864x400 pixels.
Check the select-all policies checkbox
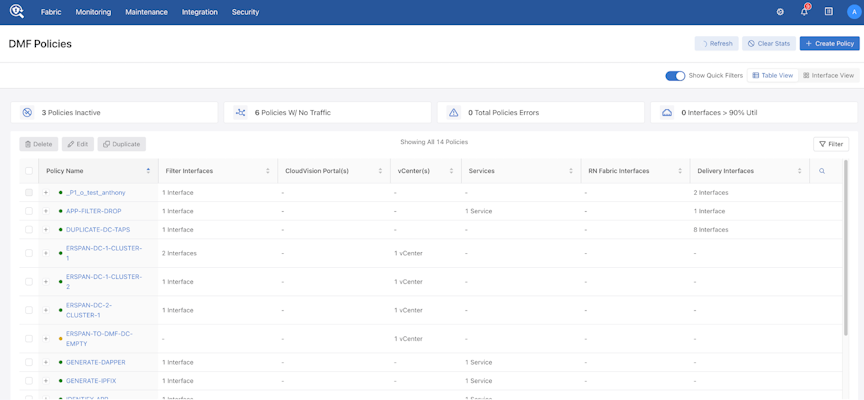point(29,171)
